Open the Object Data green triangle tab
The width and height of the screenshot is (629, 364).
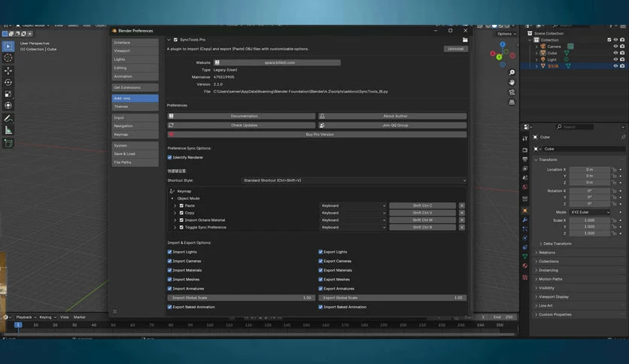(x=525, y=256)
